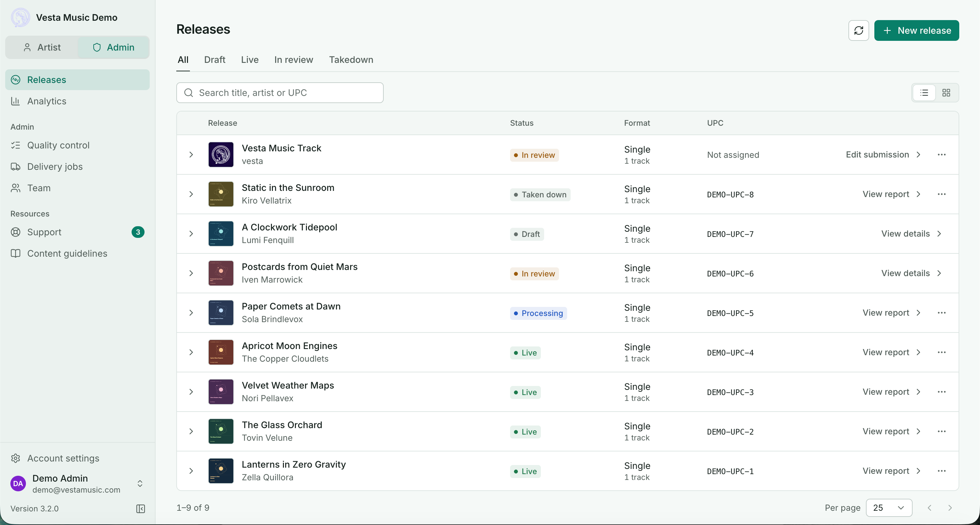Viewport: 980px width, 525px height.
Task: Open more options for The Glass Orchard
Action: click(x=941, y=431)
